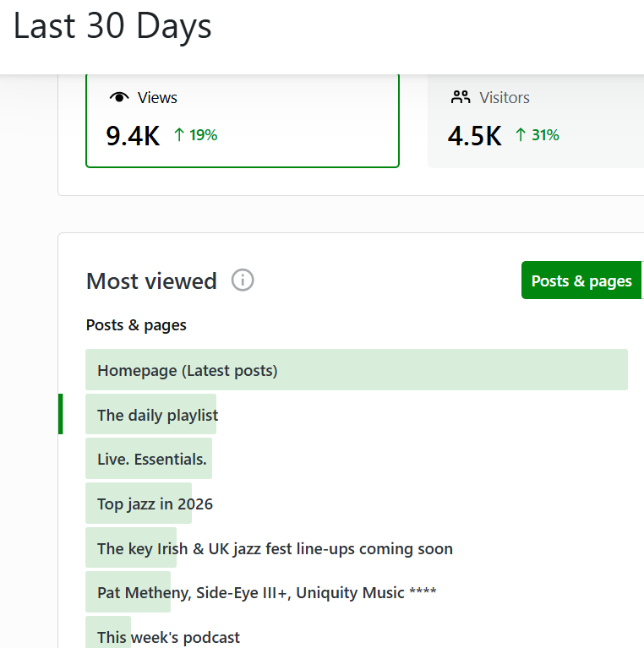The width and height of the screenshot is (644, 648).
Task: Open Top jazz in 2026 post
Action: (155, 504)
